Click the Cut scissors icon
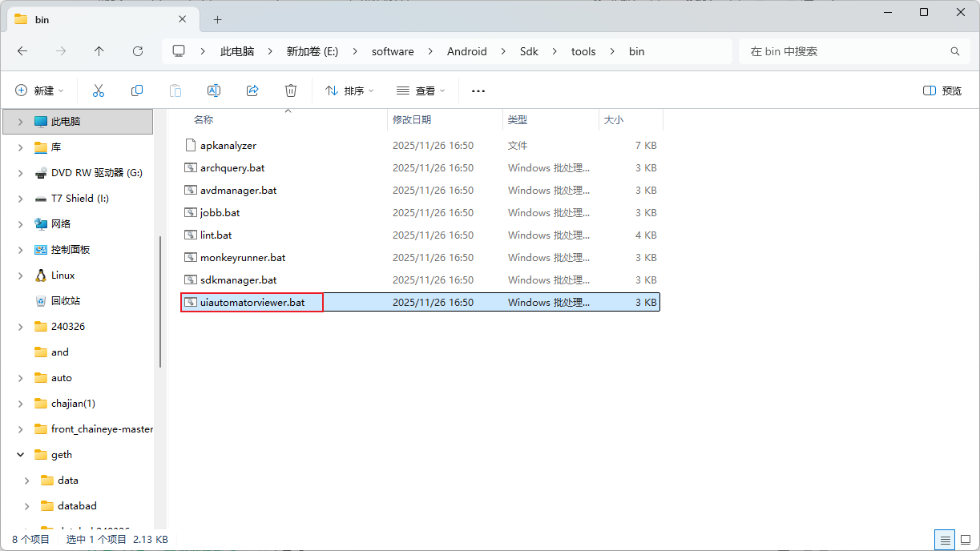Image resolution: width=980 pixels, height=551 pixels. pos(99,90)
